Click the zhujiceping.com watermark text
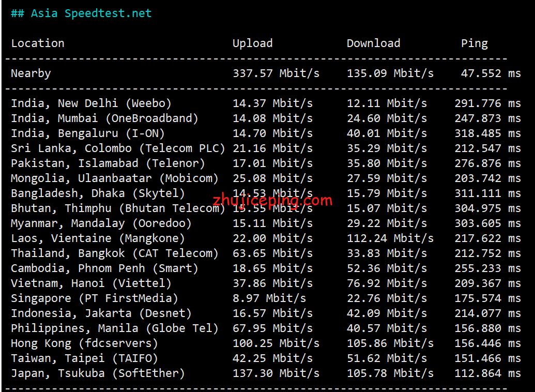The width and height of the screenshot is (535, 392). (272, 201)
